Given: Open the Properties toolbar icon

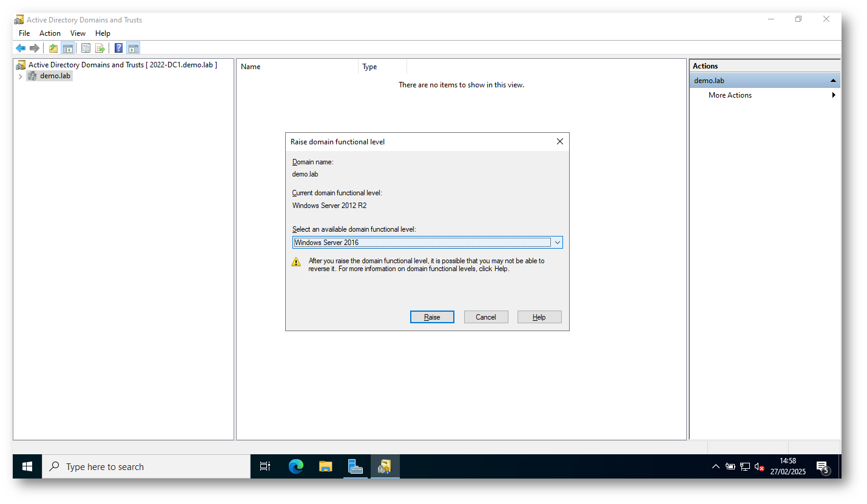Looking at the screenshot, I should pos(86,49).
